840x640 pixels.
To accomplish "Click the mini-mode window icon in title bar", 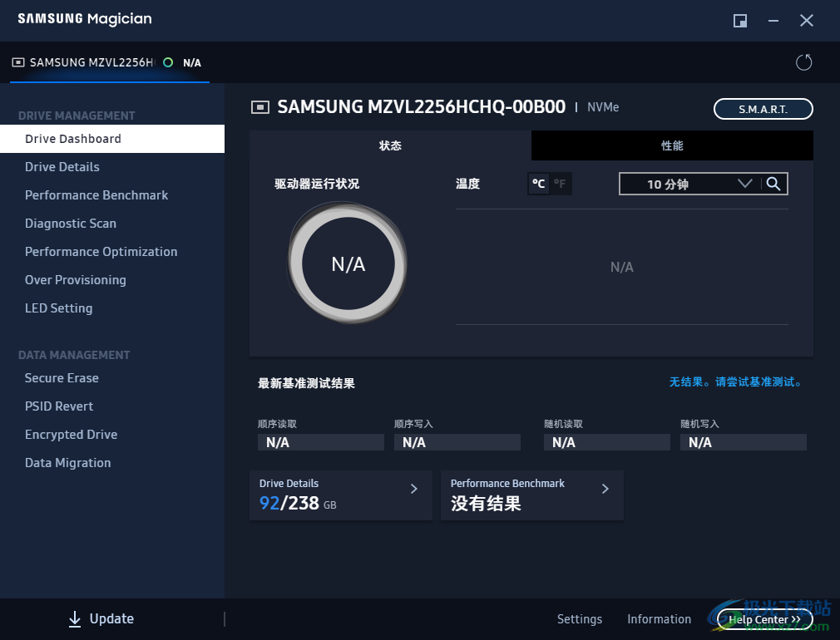I will pyautogui.click(x=740, y=21).
